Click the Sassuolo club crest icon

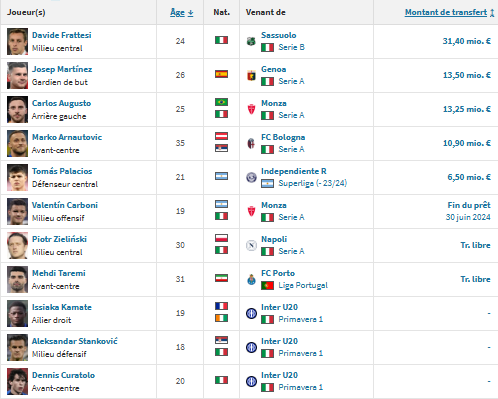coord(251,41)
